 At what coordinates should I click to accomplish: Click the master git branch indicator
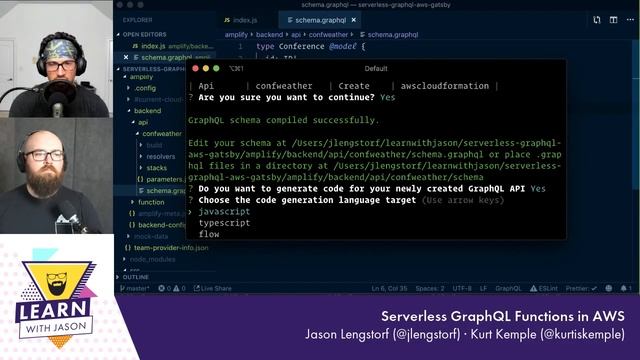[135, 289]
